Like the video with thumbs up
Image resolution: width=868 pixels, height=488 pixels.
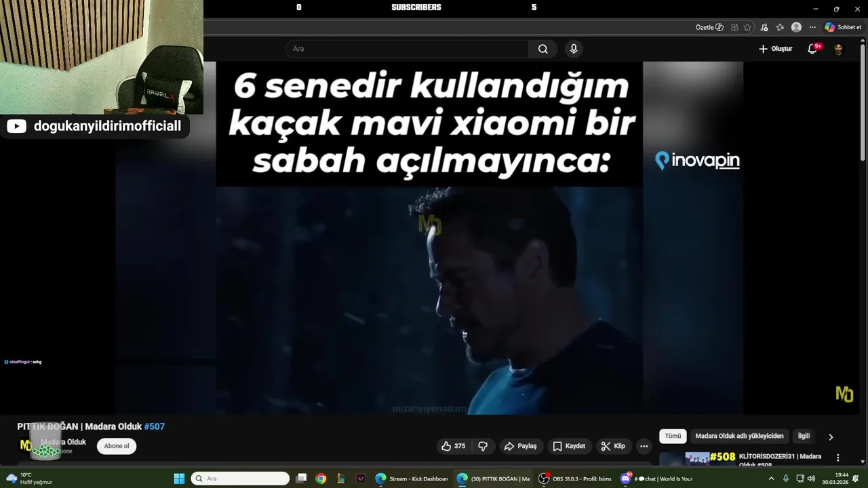[454, 446]
